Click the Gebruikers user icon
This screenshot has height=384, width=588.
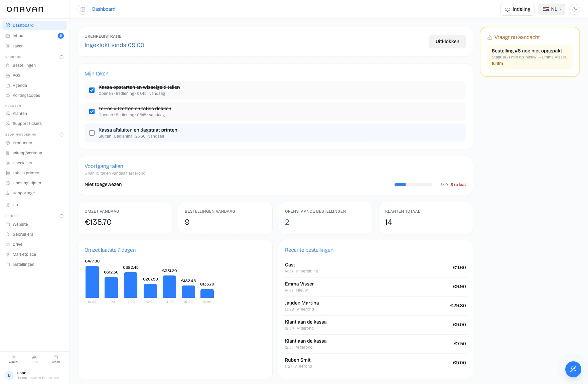point(8,234)
